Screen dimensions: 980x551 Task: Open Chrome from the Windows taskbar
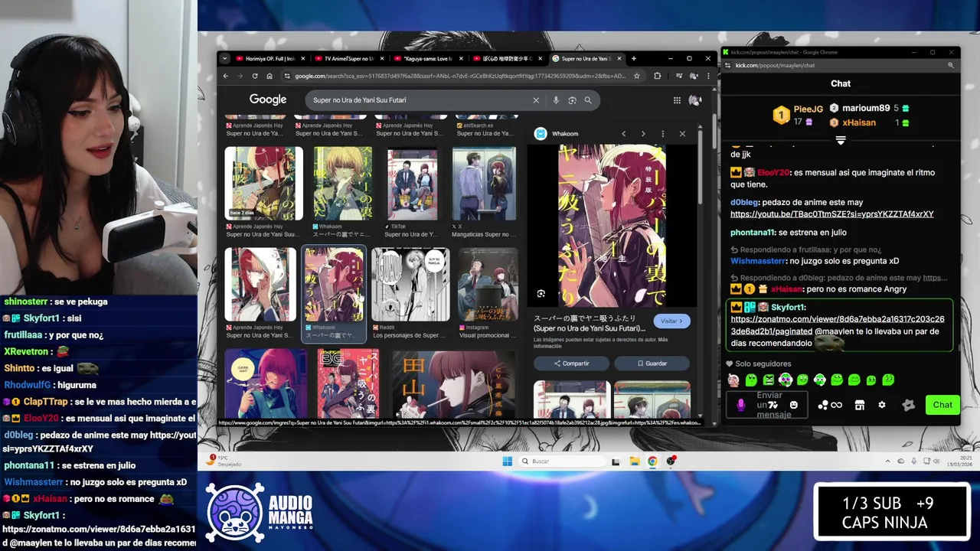point(652,461)
